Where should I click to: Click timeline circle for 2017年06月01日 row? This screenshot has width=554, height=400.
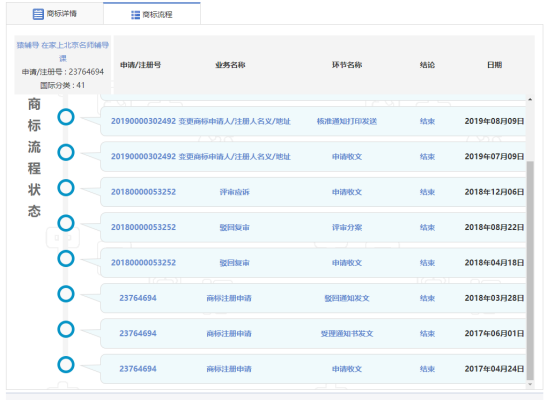pos(66,329)
